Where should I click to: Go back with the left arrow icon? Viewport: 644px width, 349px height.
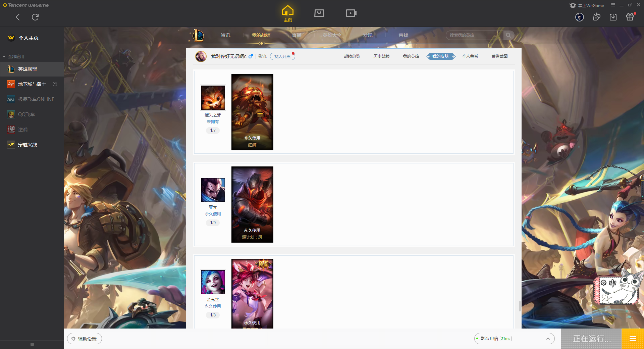(x=18, y=17)
